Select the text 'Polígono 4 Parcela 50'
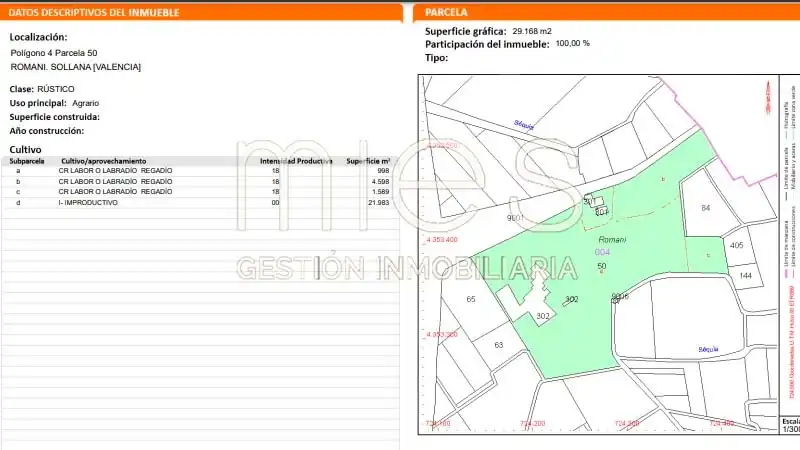800x450 pixels. tap(54, 53)
